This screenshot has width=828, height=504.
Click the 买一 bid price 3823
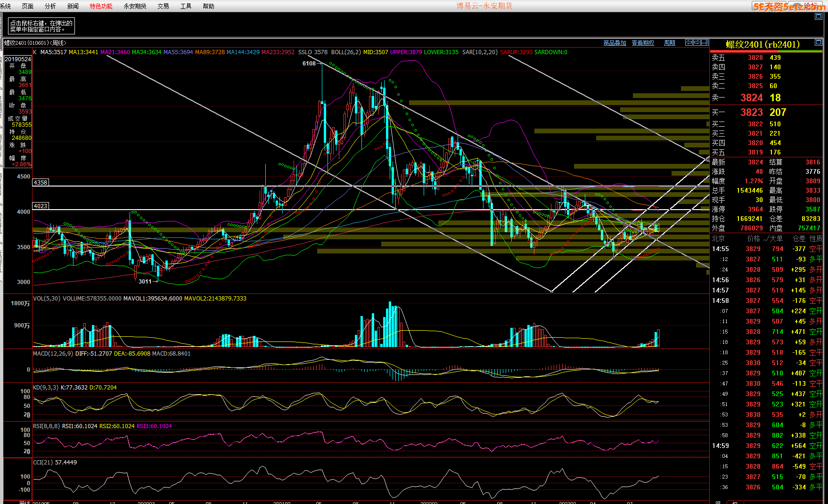751,113
